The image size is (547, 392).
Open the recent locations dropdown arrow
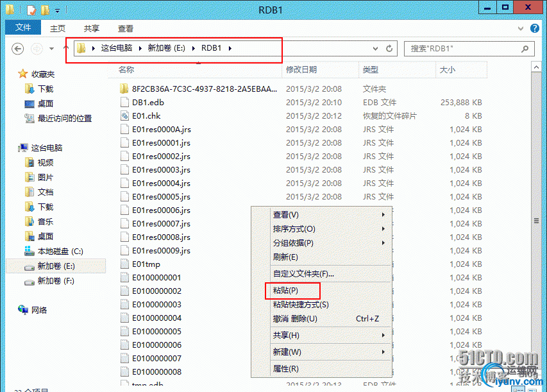pos(52,49)
